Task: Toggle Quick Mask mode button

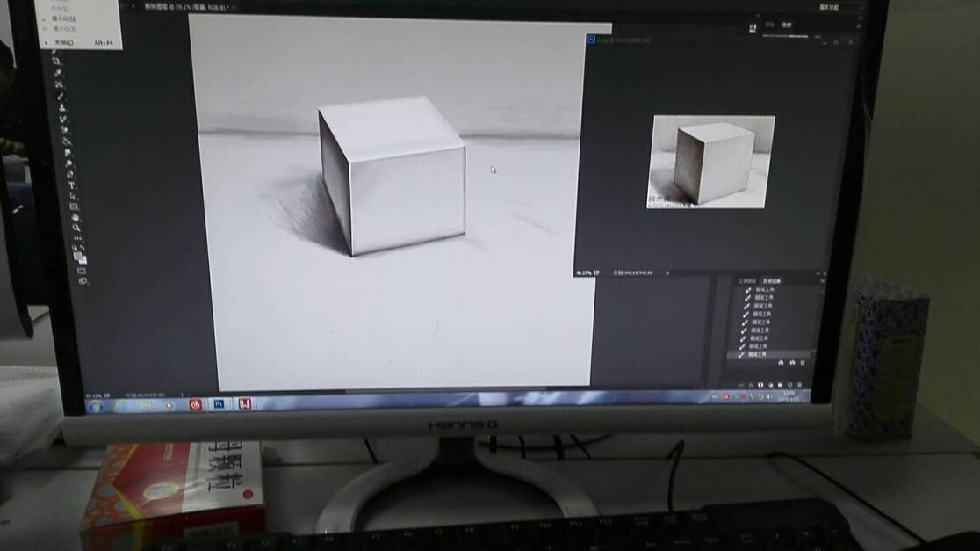Action: [82, 270]
